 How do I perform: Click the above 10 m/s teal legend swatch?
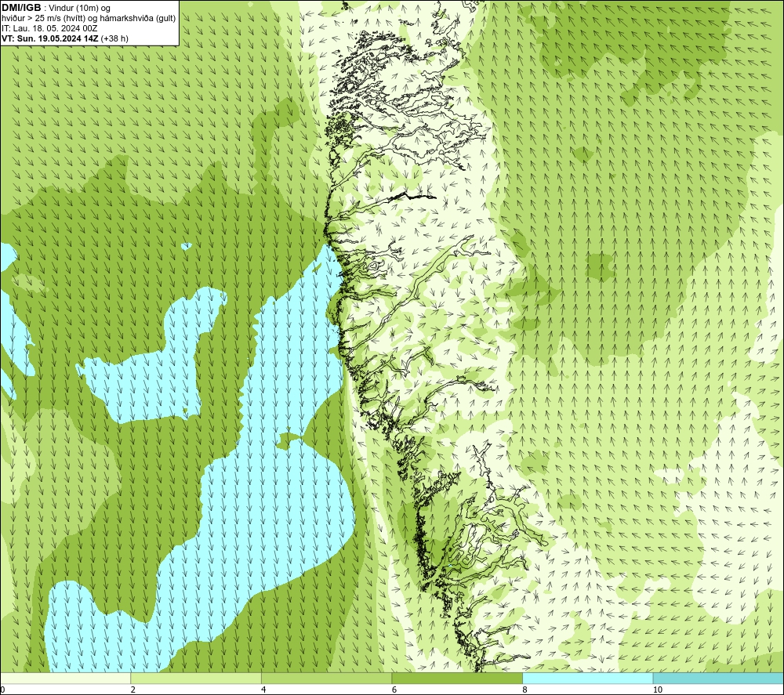click(718, 679)
